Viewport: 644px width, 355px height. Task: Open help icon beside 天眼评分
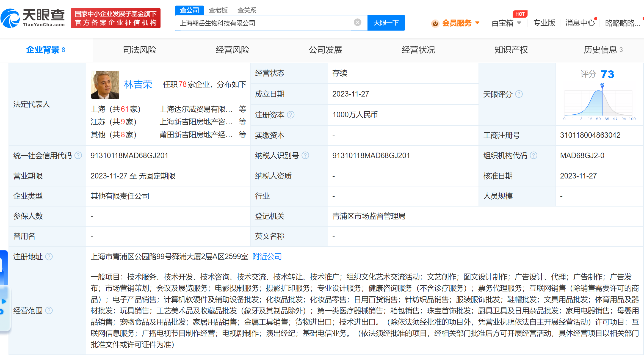tap(519, 94)
